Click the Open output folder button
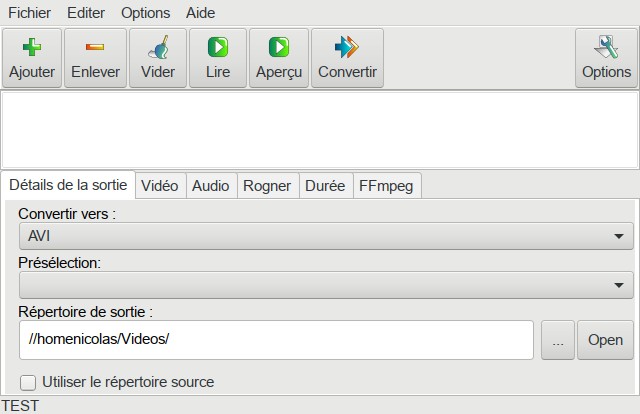Viewport: 640px width, 414px height. (x=605, y=340)
